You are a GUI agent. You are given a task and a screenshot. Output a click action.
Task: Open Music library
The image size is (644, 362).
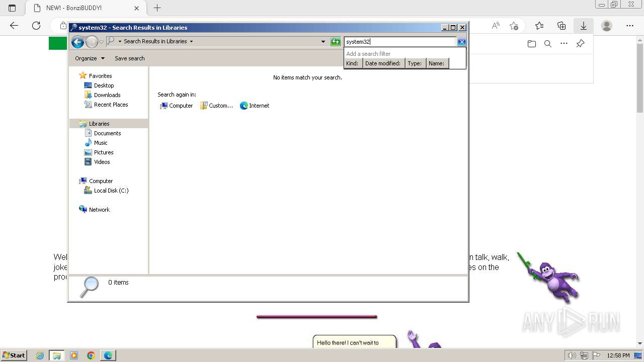point(101,143)
